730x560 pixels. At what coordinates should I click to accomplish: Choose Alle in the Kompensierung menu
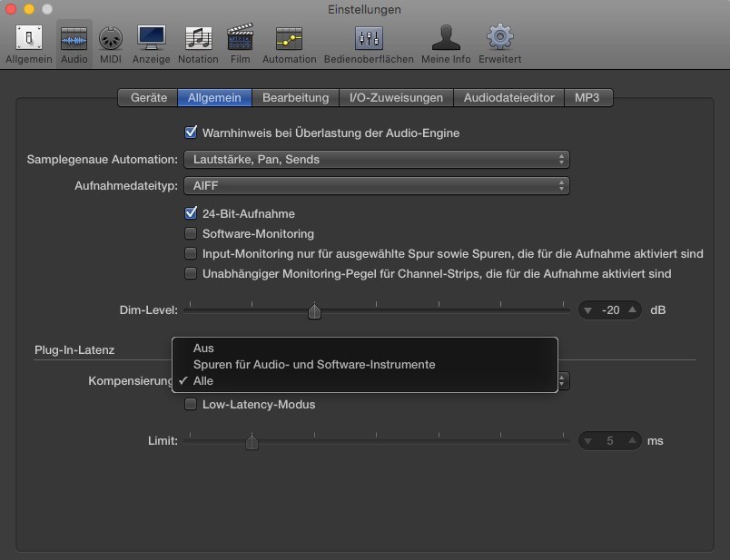pos(364,381)
